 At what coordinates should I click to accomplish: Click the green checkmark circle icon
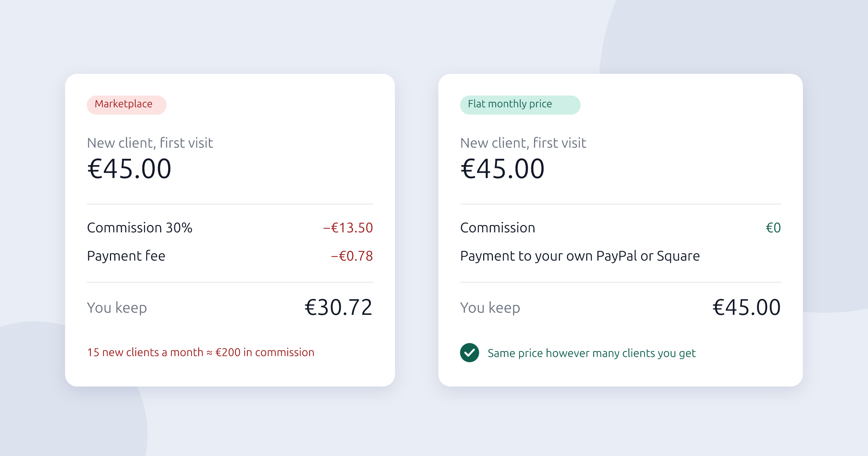point(469,352)
